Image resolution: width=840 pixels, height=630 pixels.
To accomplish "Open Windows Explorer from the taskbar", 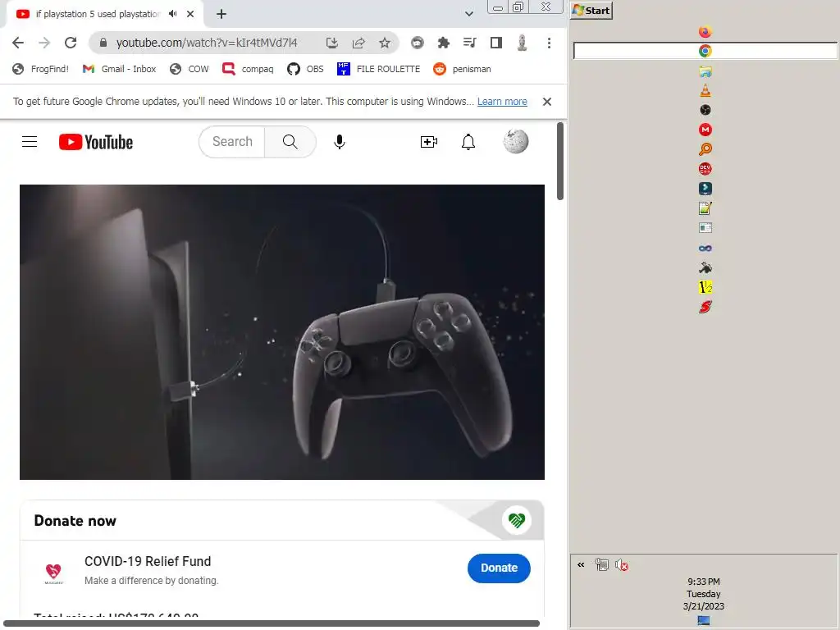I will [x=705, y=71].
